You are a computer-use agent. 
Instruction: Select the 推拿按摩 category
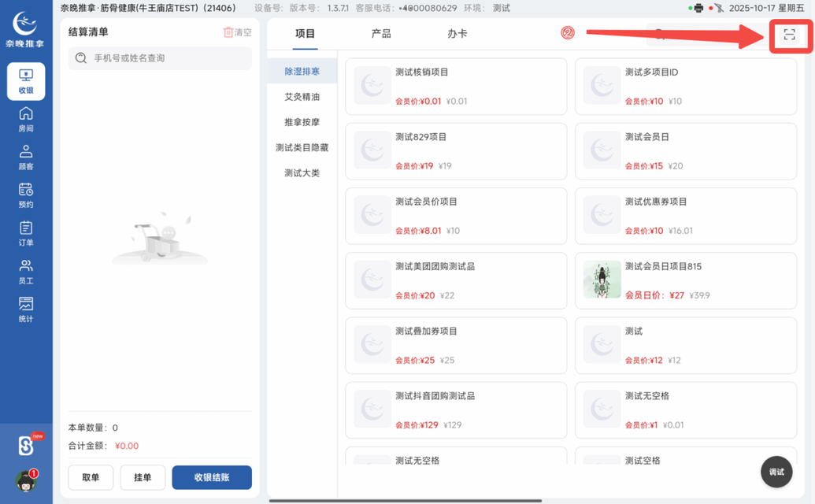click(303, 122)
